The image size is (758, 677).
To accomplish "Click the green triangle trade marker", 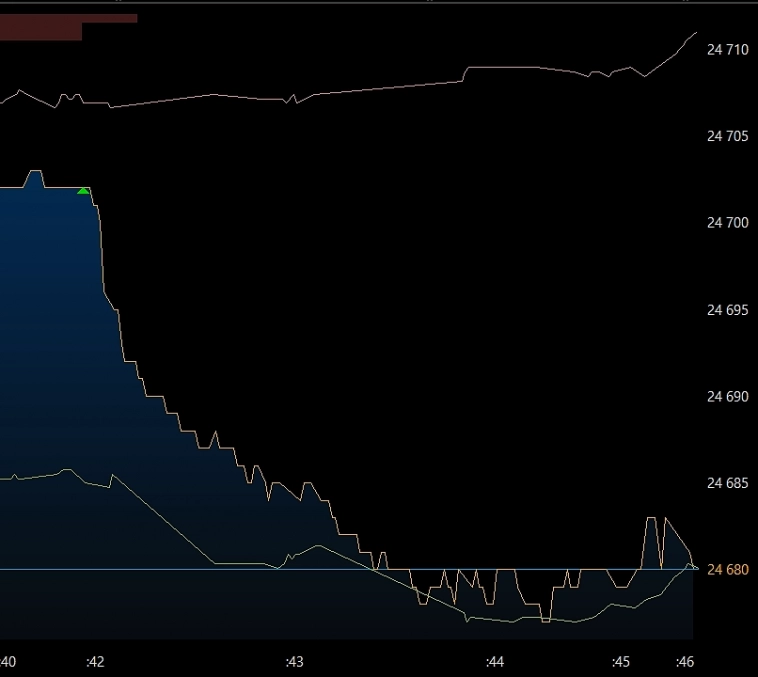I will [83, 191].
